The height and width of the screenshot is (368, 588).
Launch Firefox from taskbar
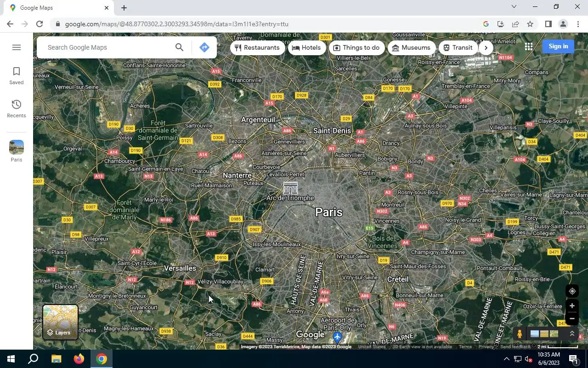(x=79, y=359)
